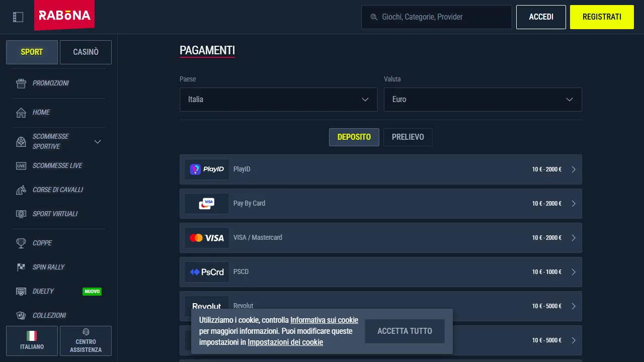Open Revolut row arrow

[574, 306]
